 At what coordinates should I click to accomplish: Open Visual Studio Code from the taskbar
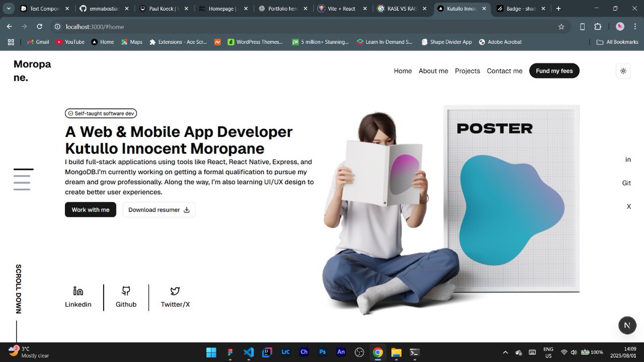pyautogui.click(x=248, y=352)
